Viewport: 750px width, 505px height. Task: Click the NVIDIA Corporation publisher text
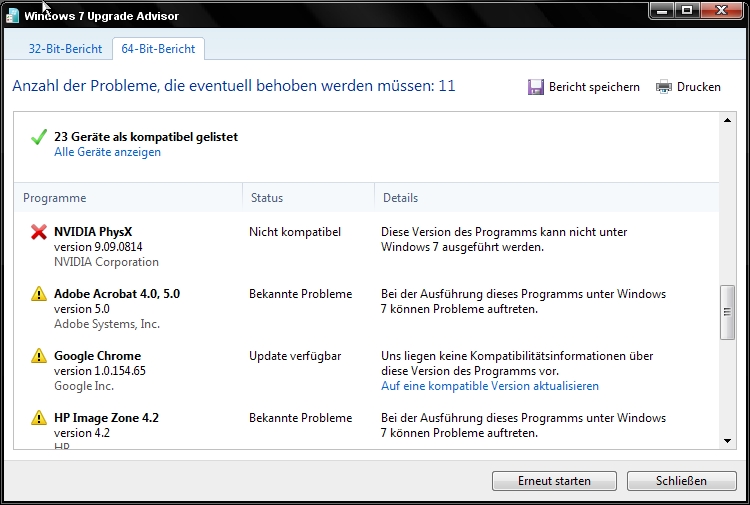[x=106, y=262]
